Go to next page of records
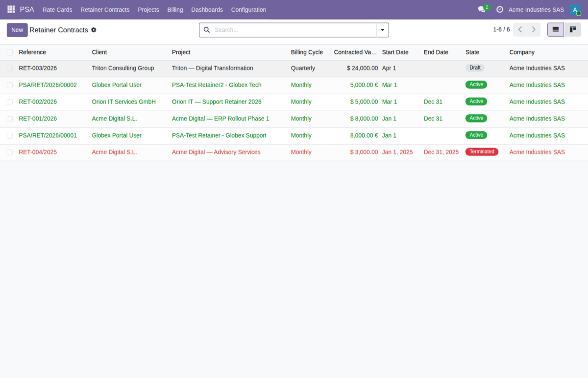 (x=534, y=29)
